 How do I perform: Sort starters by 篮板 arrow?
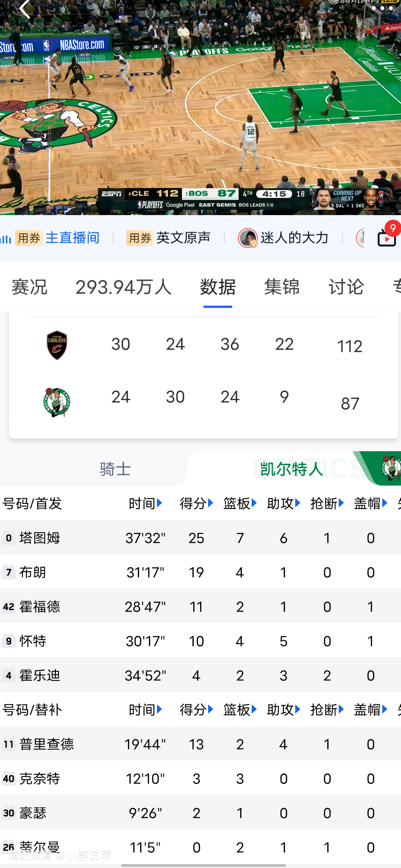pyautogui.click(x=254, y=503)
